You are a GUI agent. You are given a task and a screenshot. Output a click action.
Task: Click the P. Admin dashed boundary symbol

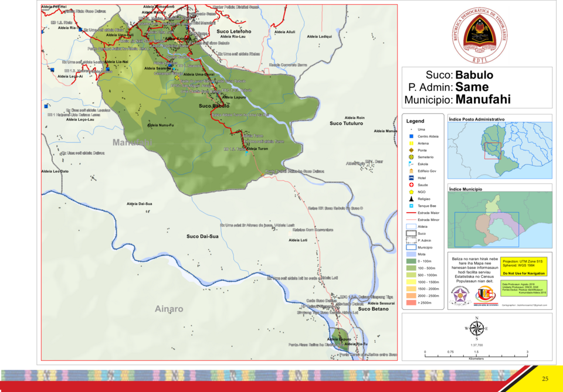(x=411, y=240)
